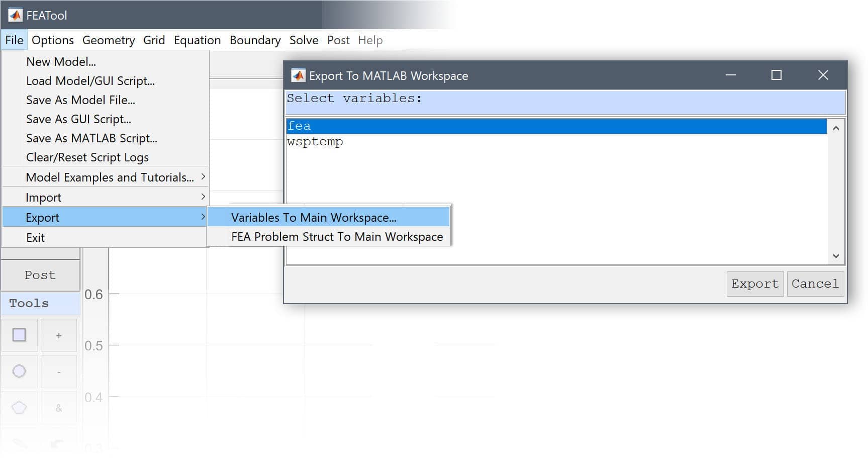Viewport: 868px width, 461px height.
Task: Click MATLAB icon in Export dialog title
Action: pyautogui.click(x=299, y=75)
